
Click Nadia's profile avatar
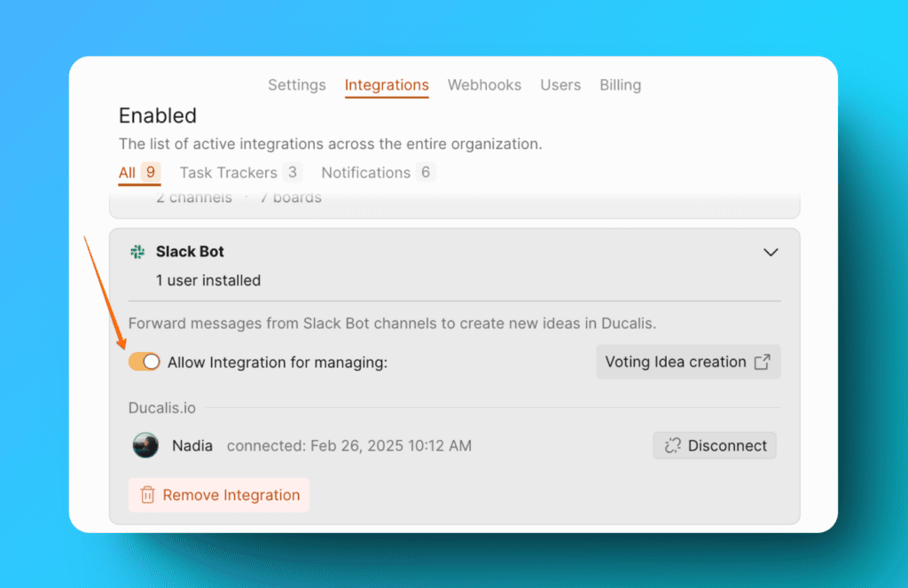(145, 445)
